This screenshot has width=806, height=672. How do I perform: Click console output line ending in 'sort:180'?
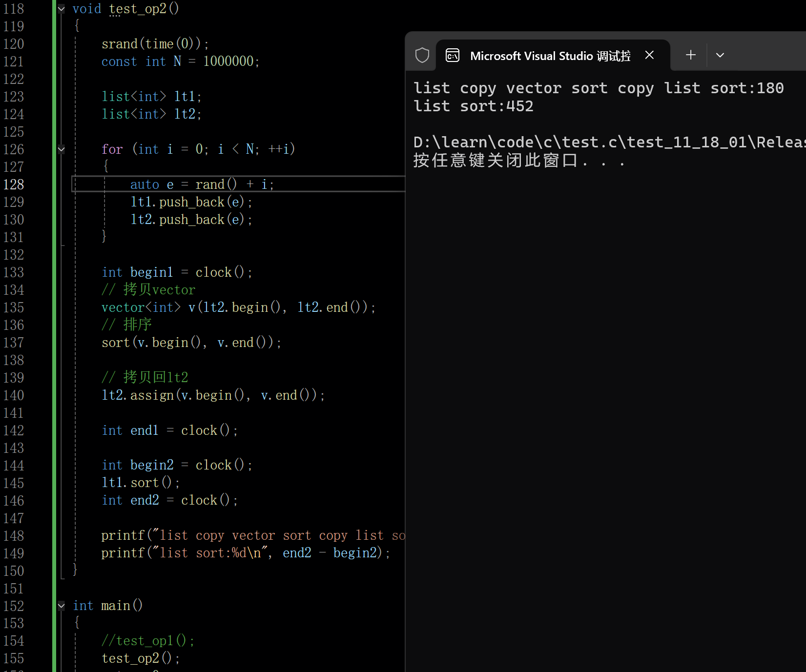pyautogui.click(x=599, y=88)
